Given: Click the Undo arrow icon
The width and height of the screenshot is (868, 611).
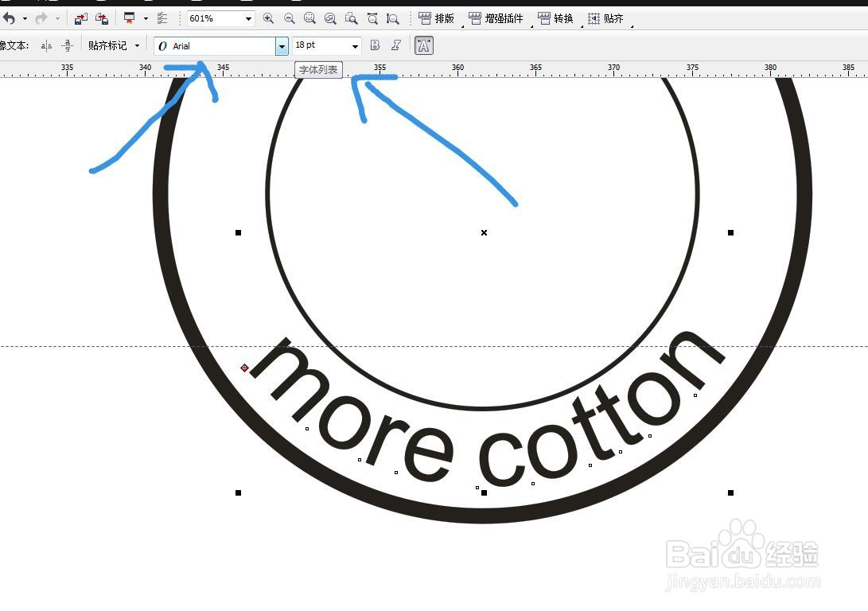Looking at the screenshot, I should click(x=9, y=19).
